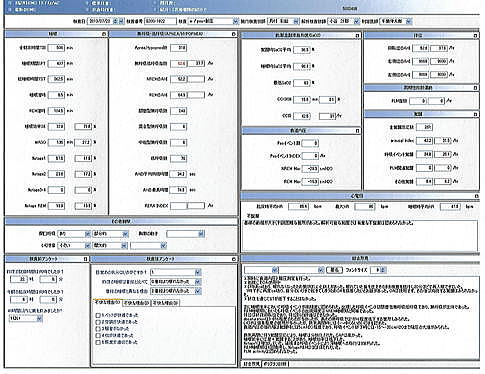Click the maximum heart rate bpm field
The image size is (485, 374).
[365, 207]
